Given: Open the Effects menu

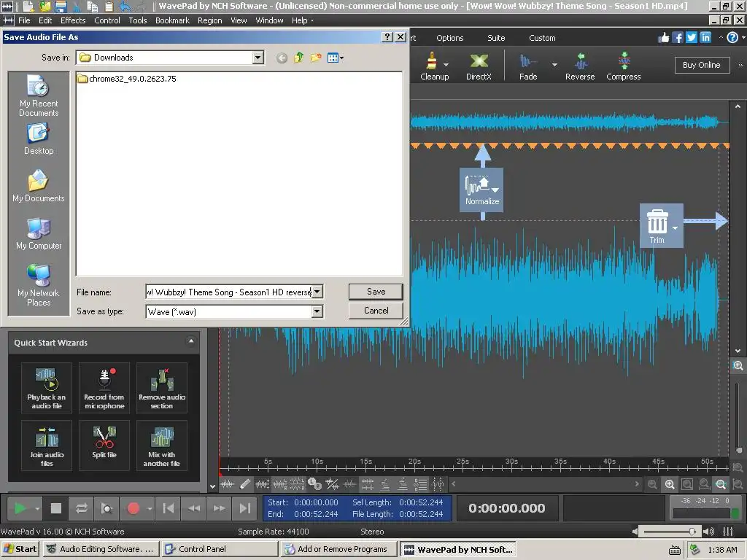Looking at the screenshot, I should [73, 20].
